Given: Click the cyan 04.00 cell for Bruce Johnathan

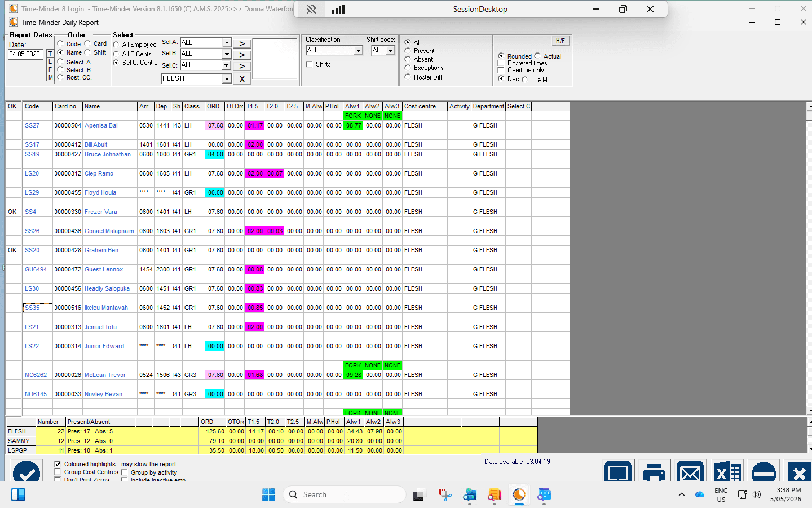Looking at the screenshot, I should pos(215,154).
